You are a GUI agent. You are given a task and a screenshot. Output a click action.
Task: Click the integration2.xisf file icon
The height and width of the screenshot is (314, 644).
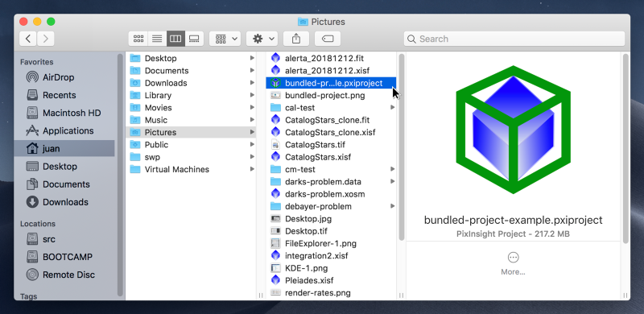pyautogui.click(x=275, y=256)
